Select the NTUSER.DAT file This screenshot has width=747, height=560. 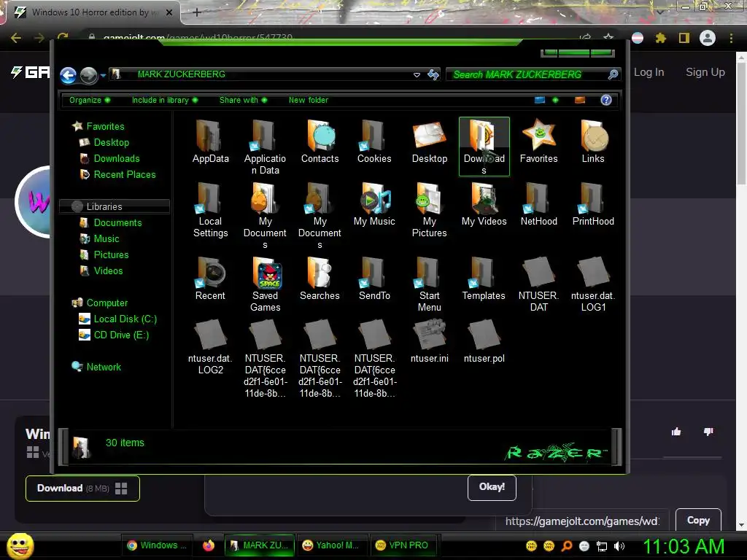click(538, 284)
